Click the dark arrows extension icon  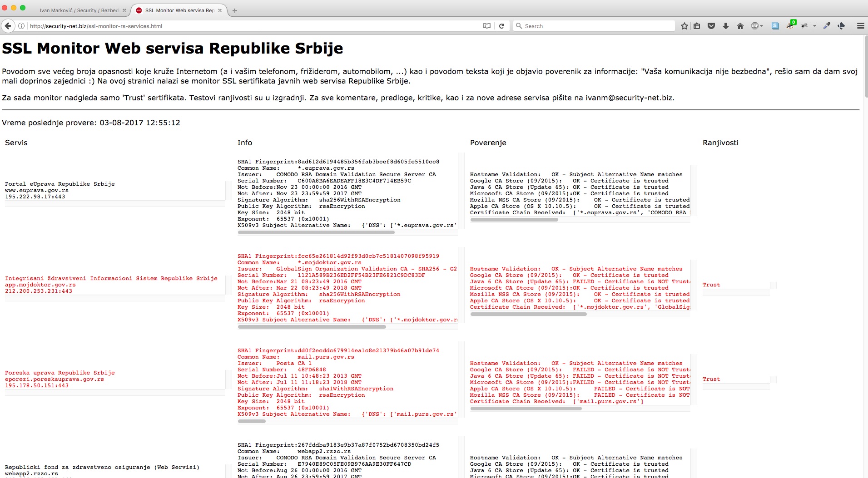[x=841, y=26]
